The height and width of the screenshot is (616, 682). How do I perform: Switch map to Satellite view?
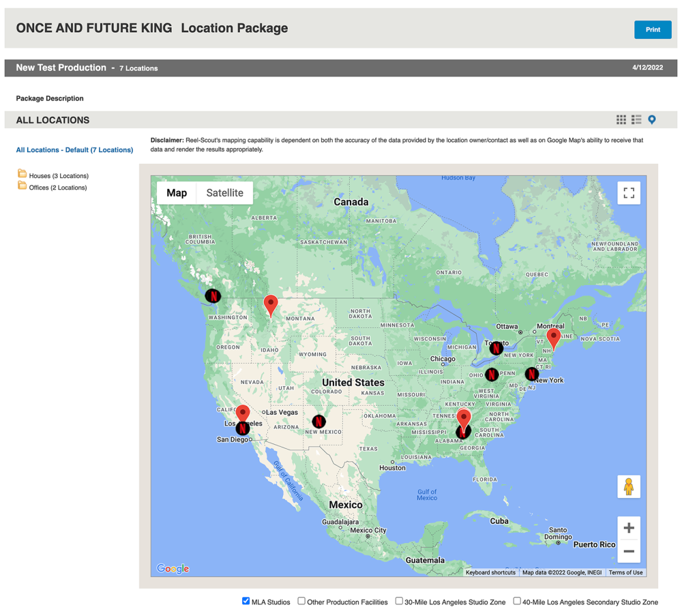(x=225, y=193)
